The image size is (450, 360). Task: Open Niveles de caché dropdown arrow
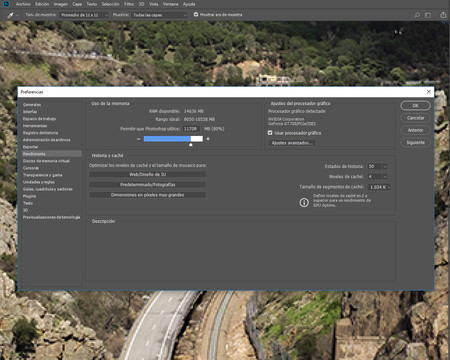(385, 177)
